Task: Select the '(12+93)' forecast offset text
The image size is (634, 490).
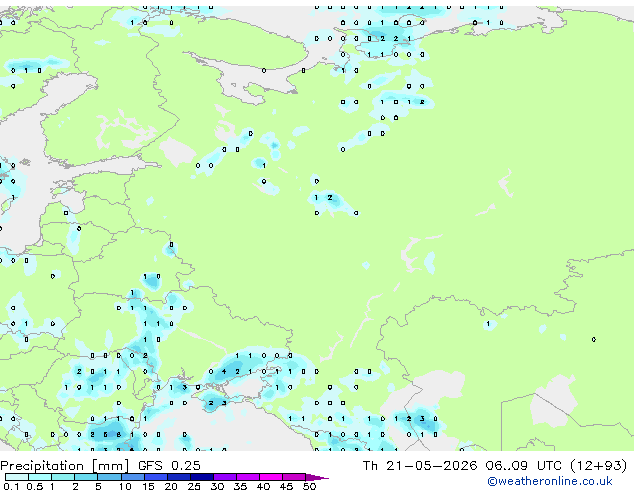Action: click(x=598, y=466)
